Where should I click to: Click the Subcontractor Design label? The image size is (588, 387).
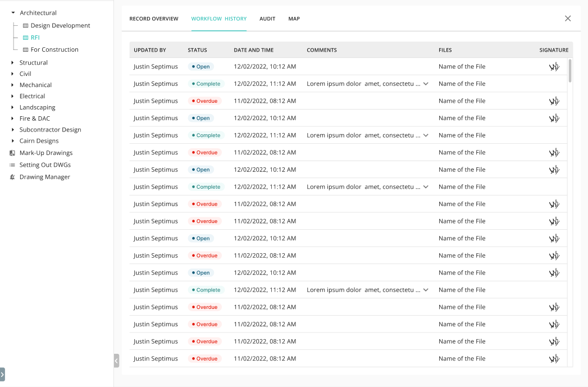point(50,130)
